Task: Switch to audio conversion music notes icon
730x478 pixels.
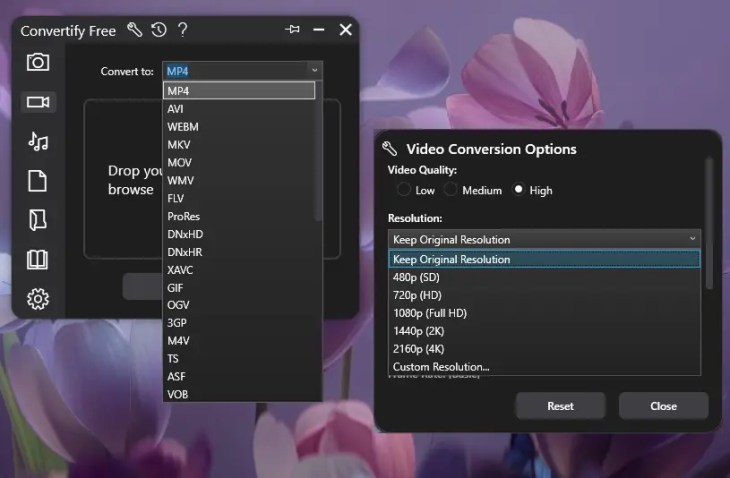Action: [x=38, y=141]
